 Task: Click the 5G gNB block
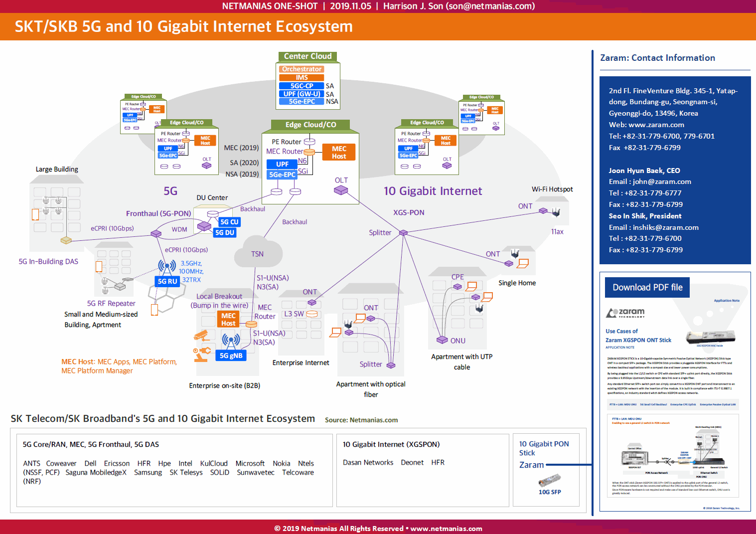click(231, 356)
